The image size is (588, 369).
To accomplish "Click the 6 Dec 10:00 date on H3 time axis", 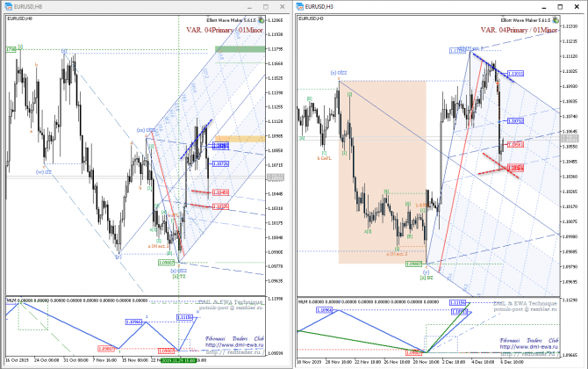I will coord(512,362).
